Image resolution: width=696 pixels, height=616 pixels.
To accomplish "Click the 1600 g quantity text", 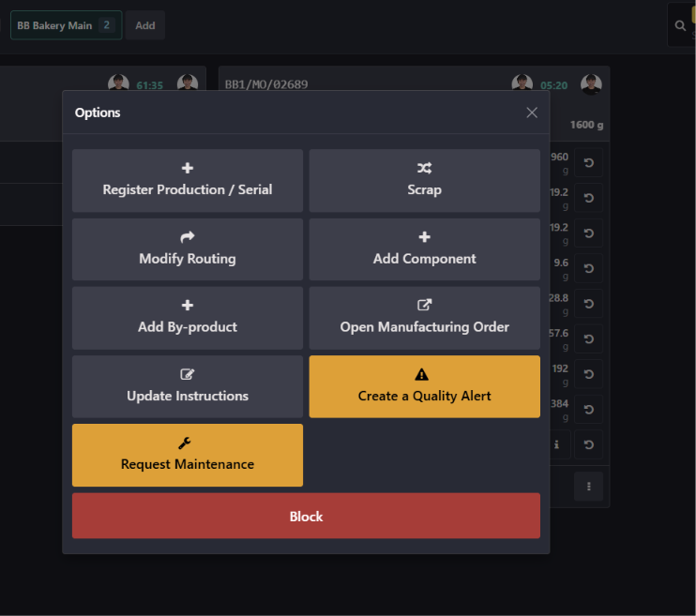I will [586, 125].
